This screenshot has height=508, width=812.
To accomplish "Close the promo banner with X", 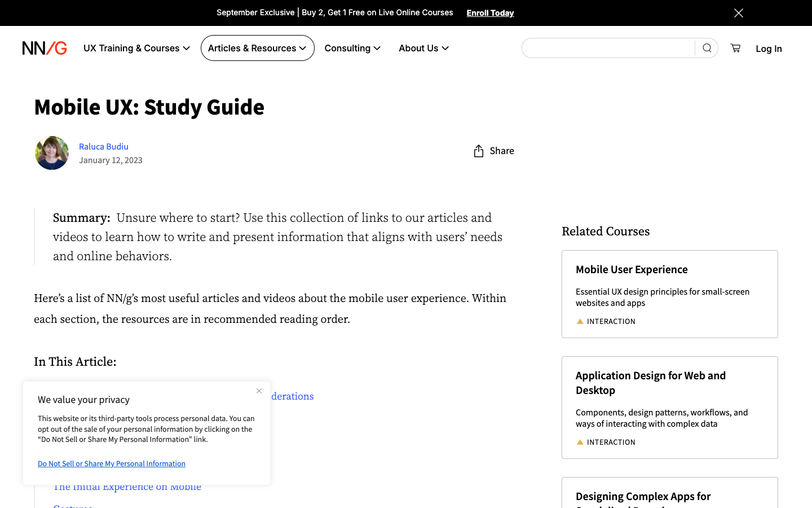I will click(739, 13).
